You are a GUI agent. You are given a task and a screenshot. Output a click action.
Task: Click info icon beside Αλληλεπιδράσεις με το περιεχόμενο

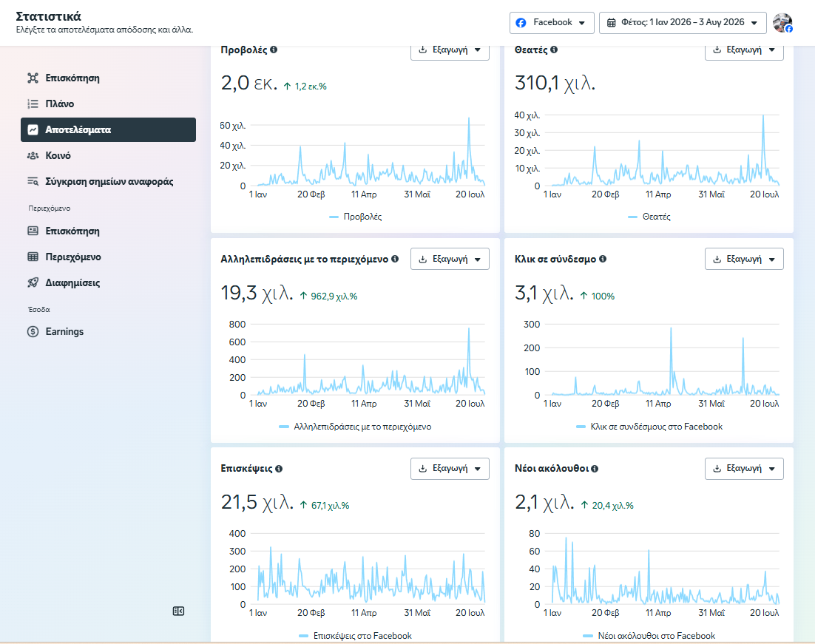click(395, 259)
